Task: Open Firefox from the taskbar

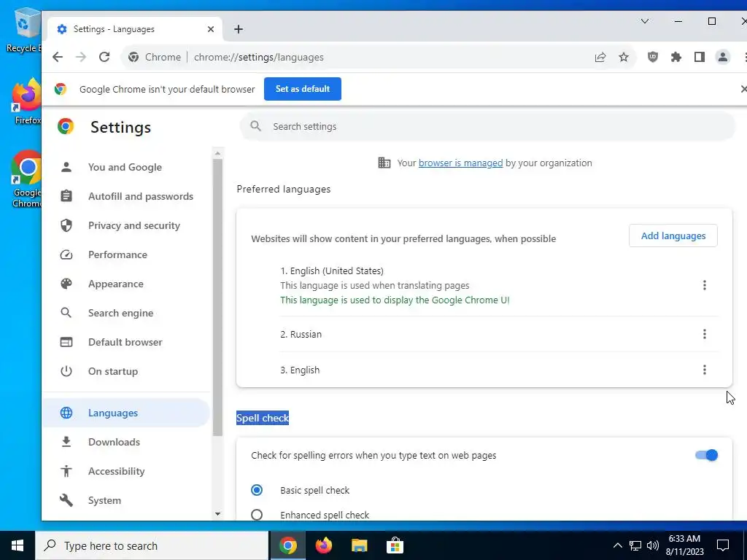Action: pos(324,545)
